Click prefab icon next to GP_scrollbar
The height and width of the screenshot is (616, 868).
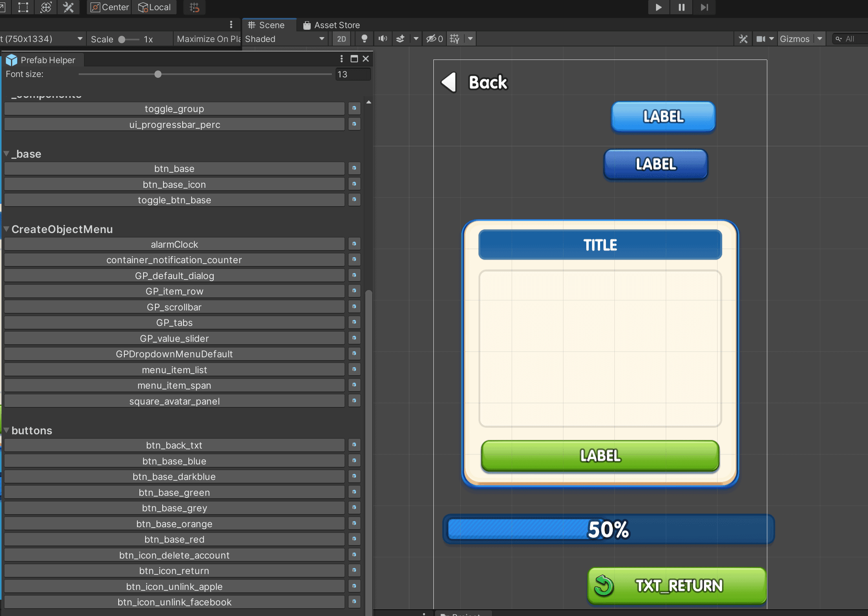click(x=354, y=307)
